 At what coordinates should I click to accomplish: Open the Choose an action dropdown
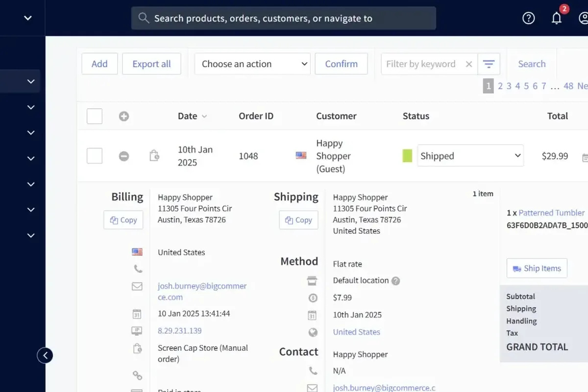[x=252, y=64]
